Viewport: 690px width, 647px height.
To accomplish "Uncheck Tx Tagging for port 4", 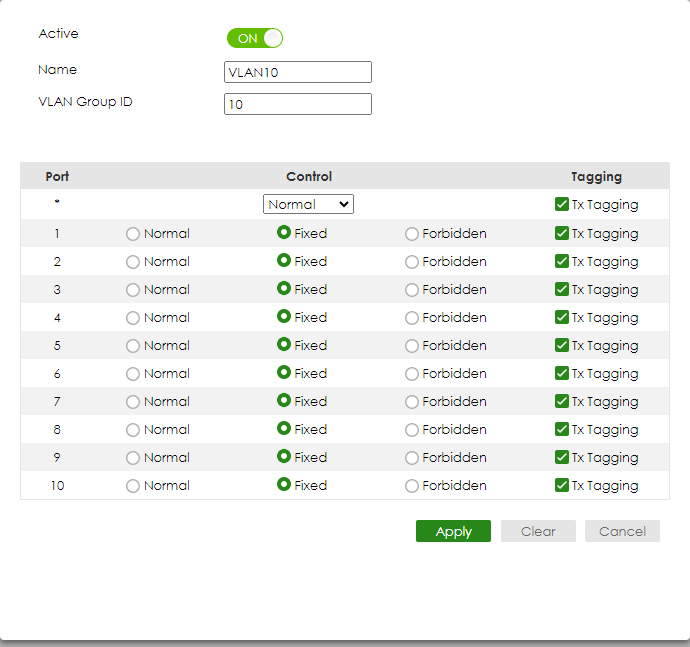I will tap(562, 317).
